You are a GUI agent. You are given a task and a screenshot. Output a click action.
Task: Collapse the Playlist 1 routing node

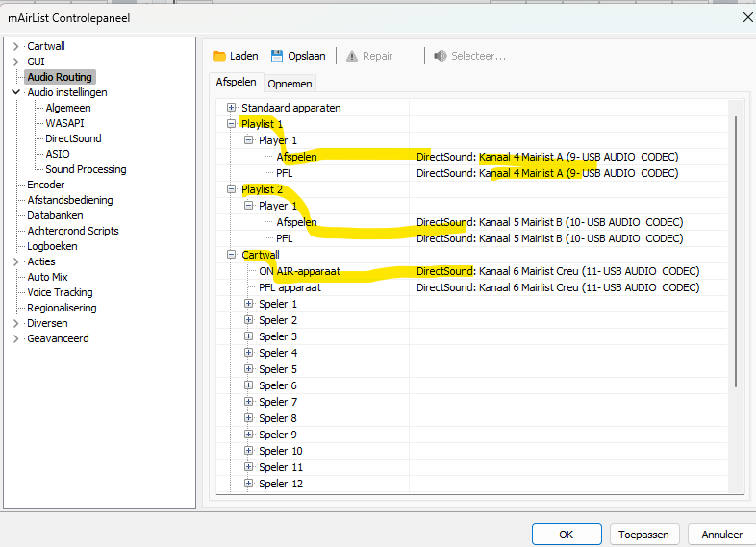232,124
